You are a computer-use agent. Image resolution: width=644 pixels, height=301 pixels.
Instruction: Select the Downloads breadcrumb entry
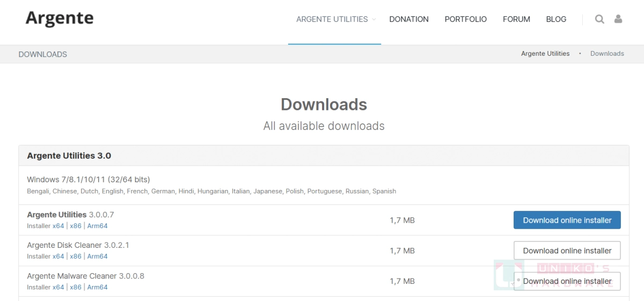[607, 54]
